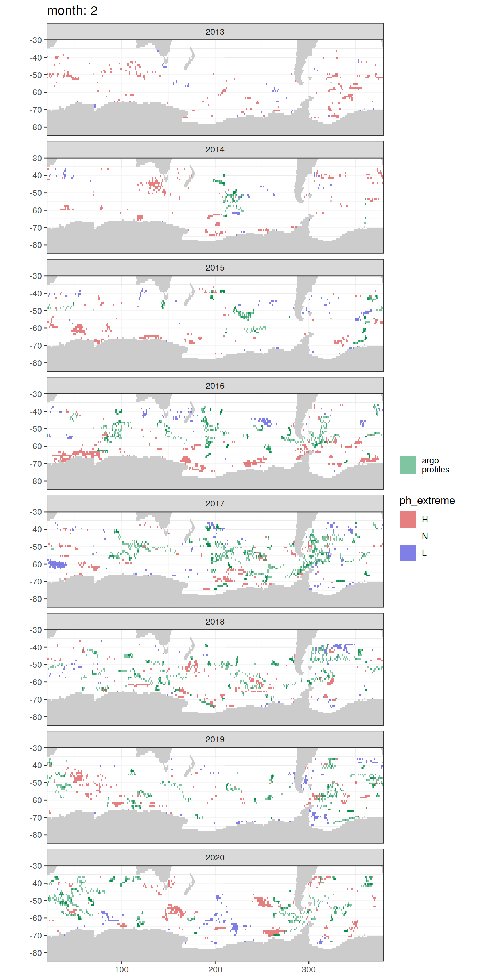Image resolution: width=490 pixels, height=980 pixels.
Task: Click the 'N' legend label
Action: coord(425,536)
